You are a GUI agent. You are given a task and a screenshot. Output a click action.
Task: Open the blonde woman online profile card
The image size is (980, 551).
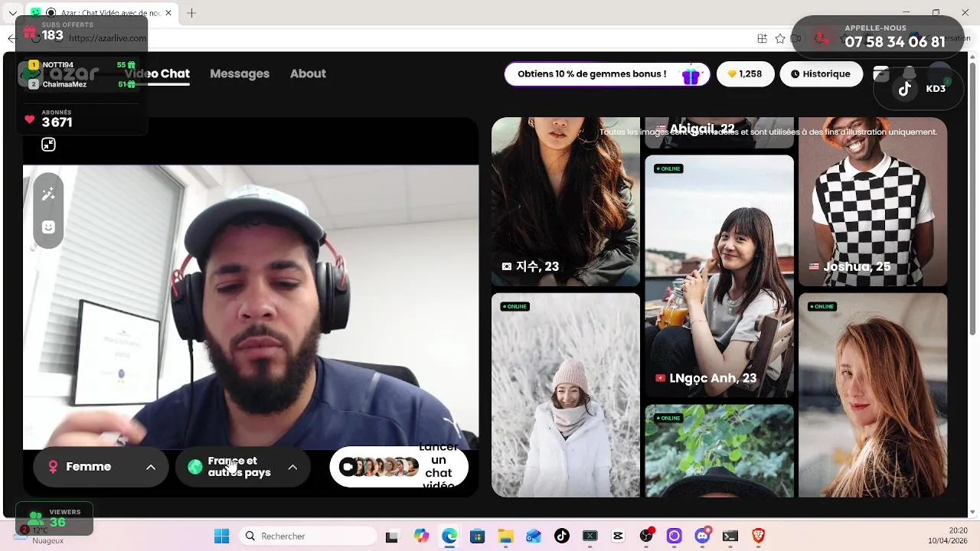coord(873,395)
